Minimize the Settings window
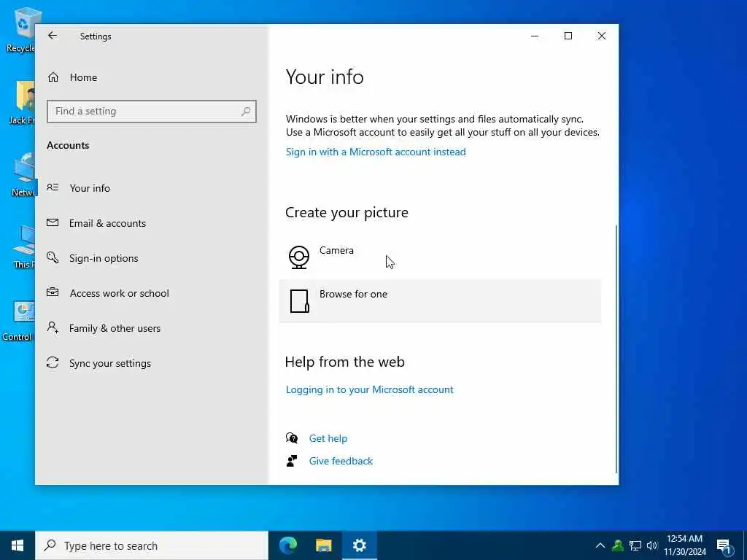 [x=535, y=36]
